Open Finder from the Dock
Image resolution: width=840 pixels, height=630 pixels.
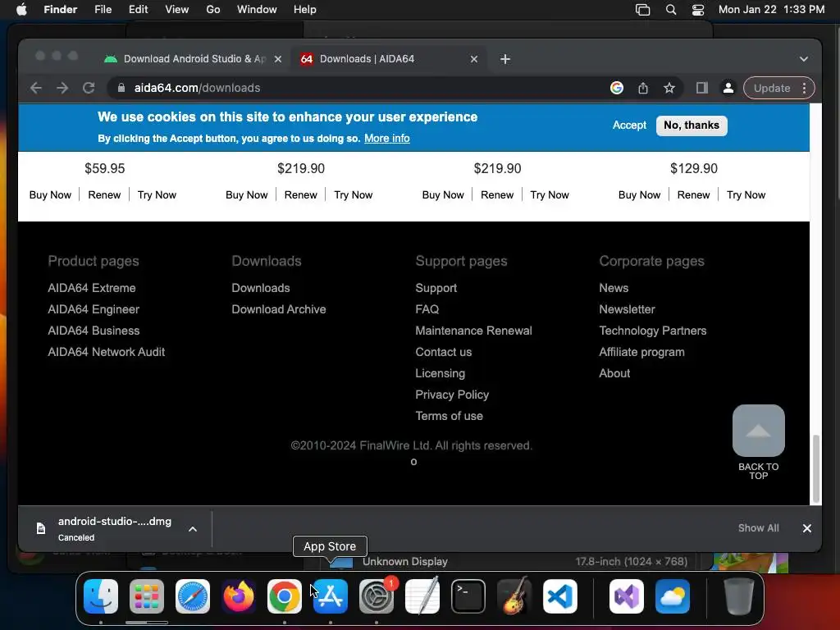click(101, 596)
